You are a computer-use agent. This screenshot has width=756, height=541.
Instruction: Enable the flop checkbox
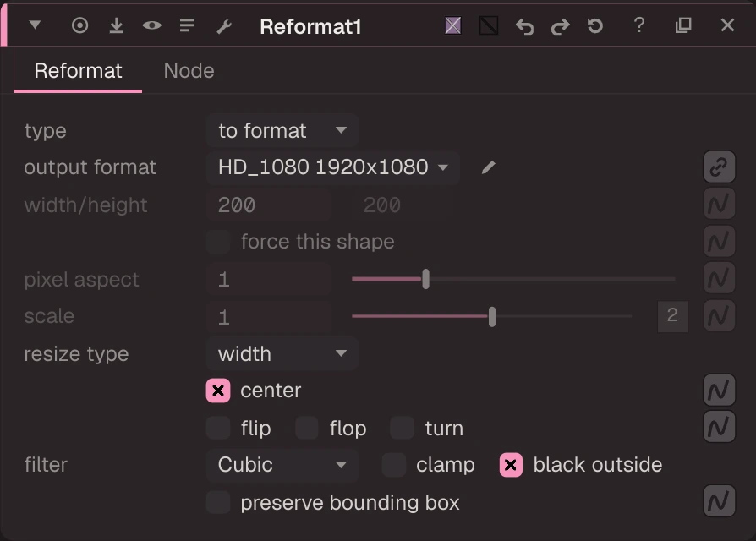pos(307,428)
